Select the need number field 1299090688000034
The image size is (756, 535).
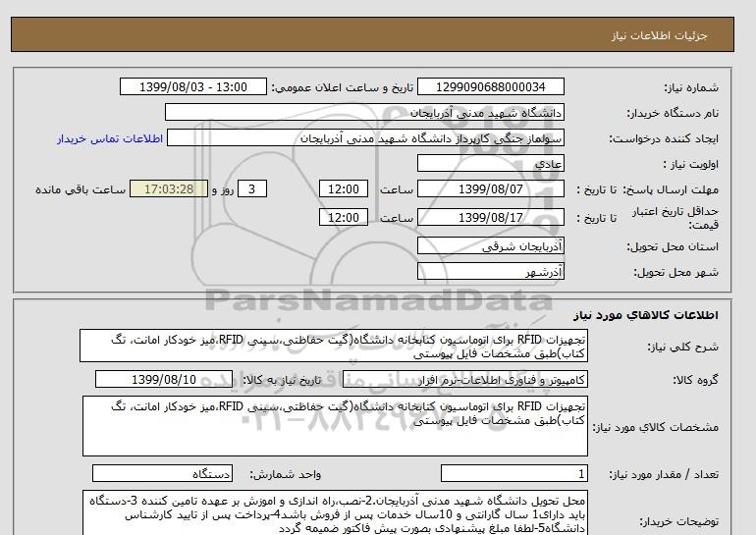(490, 86)
